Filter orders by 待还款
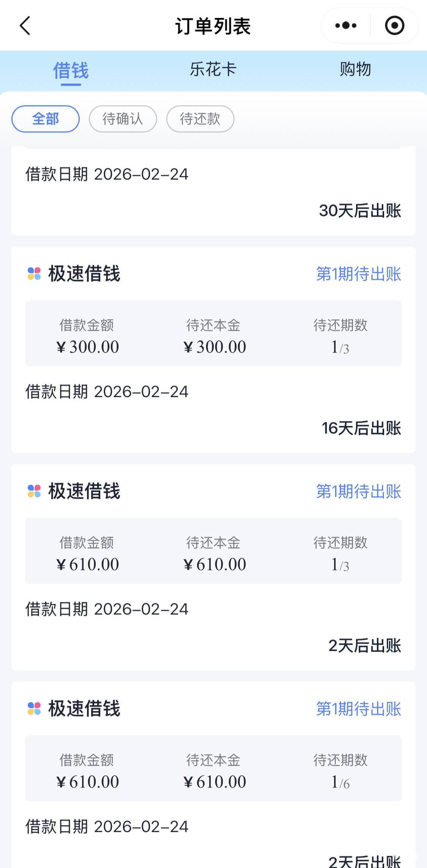Viewport: 427px width, 868px height. (200, 119)
